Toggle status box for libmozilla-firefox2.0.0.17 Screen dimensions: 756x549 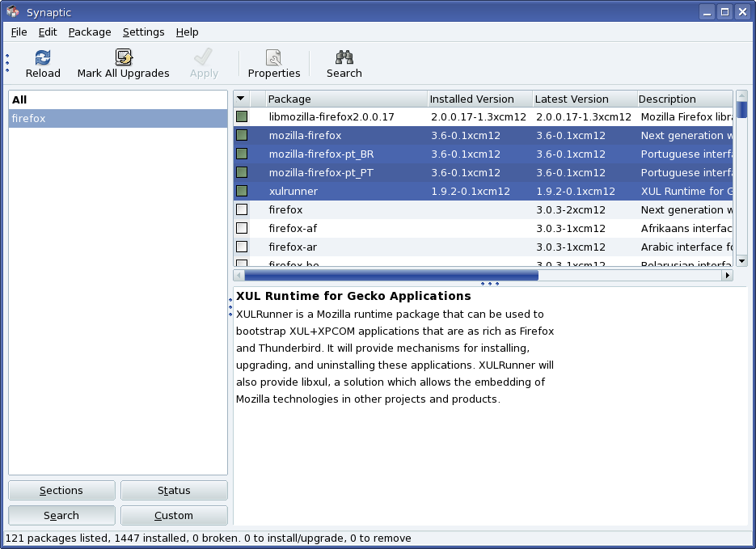(x=242, y=116)
